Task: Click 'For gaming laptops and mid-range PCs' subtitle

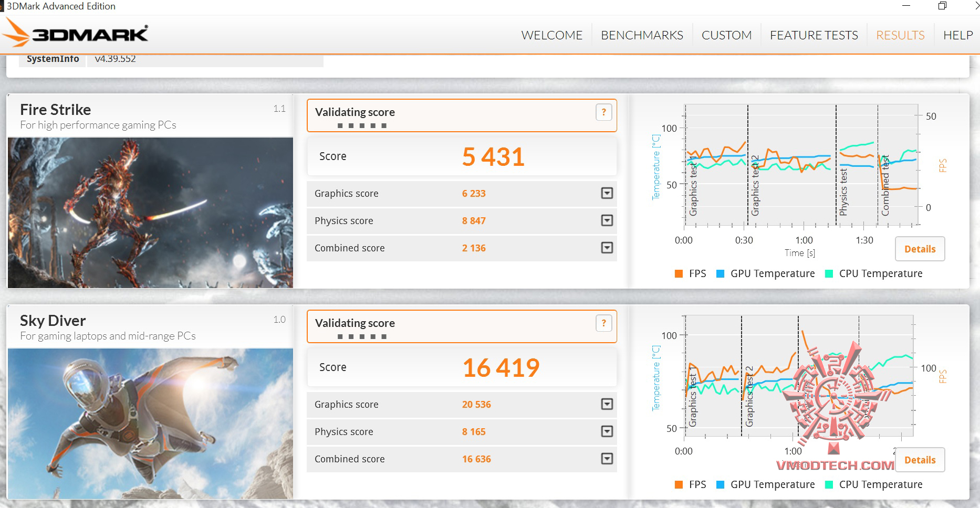Action: coord(108,336)
